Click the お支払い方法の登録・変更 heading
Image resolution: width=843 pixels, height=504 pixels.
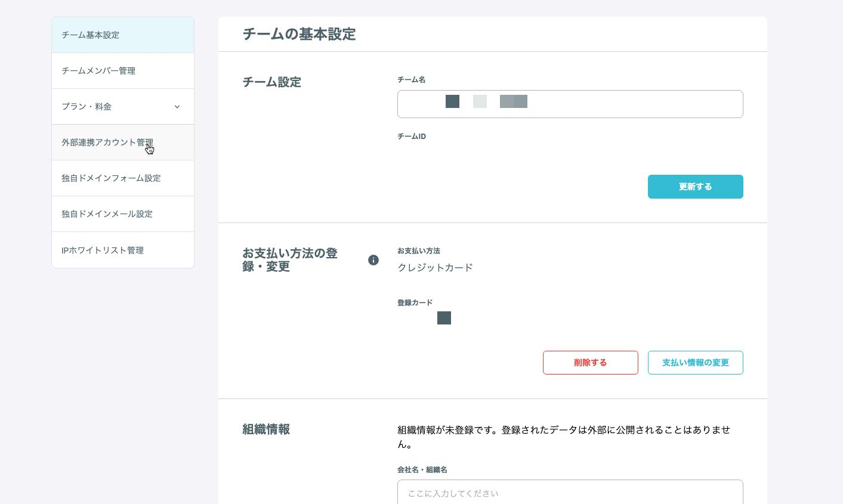[290, 260]
